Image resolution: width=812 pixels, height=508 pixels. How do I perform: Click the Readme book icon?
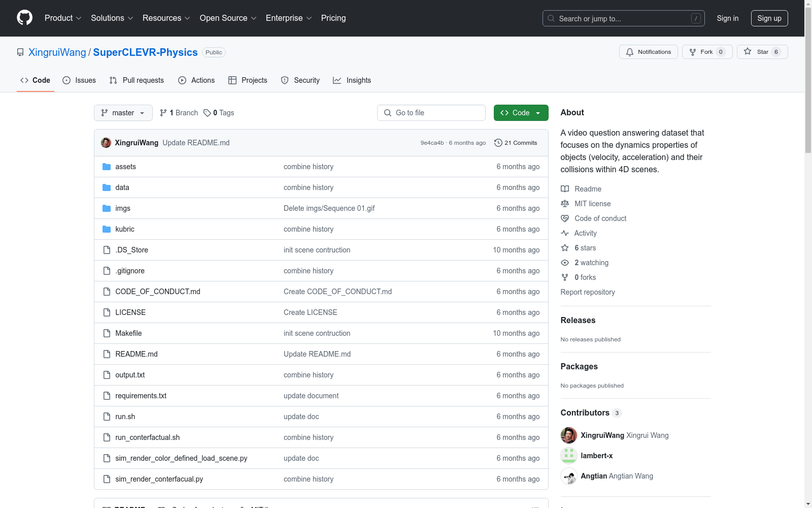tap(565, 189)
